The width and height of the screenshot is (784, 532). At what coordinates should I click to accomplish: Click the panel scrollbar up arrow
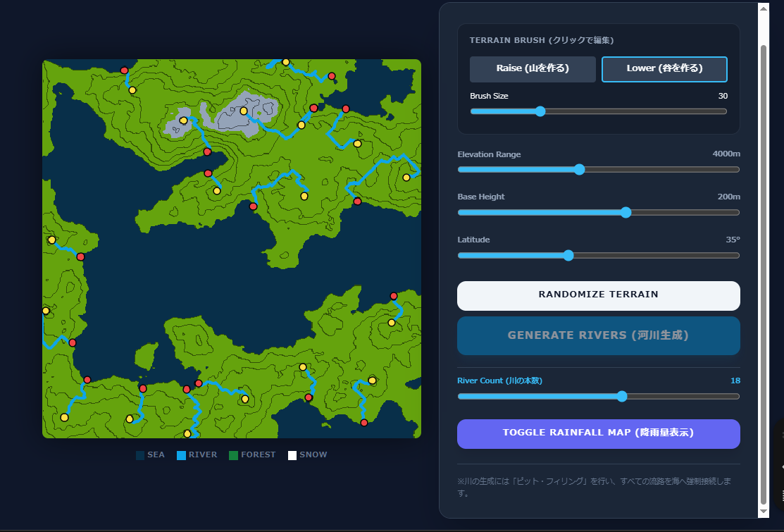pyautogui.click(x=763, y=8)
